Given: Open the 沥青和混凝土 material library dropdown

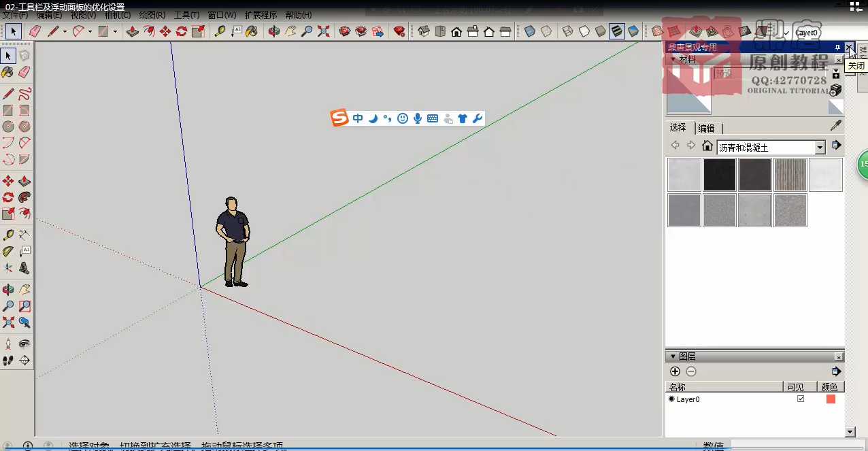Looking at the screenshot, I should click(x=820, y=147).
